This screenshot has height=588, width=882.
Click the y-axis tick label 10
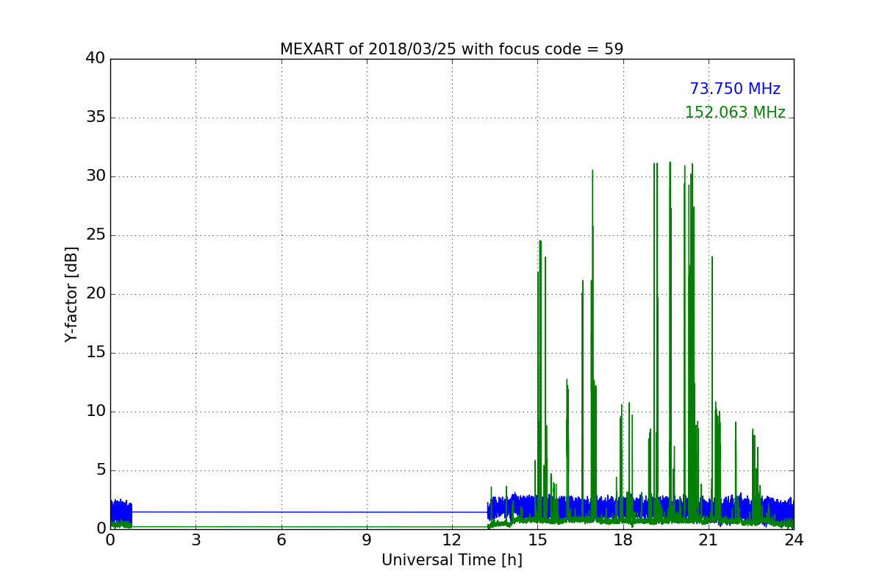(x=96, y=412)
